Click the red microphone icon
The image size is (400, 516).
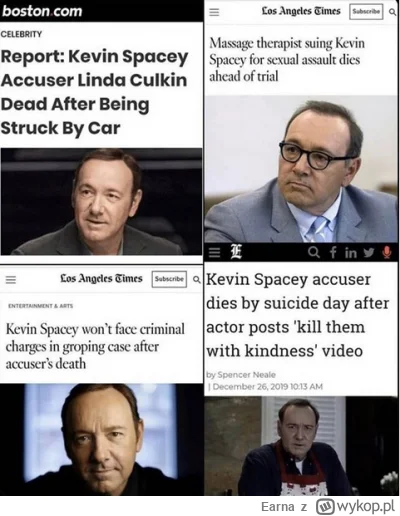[x=387, y=253]
